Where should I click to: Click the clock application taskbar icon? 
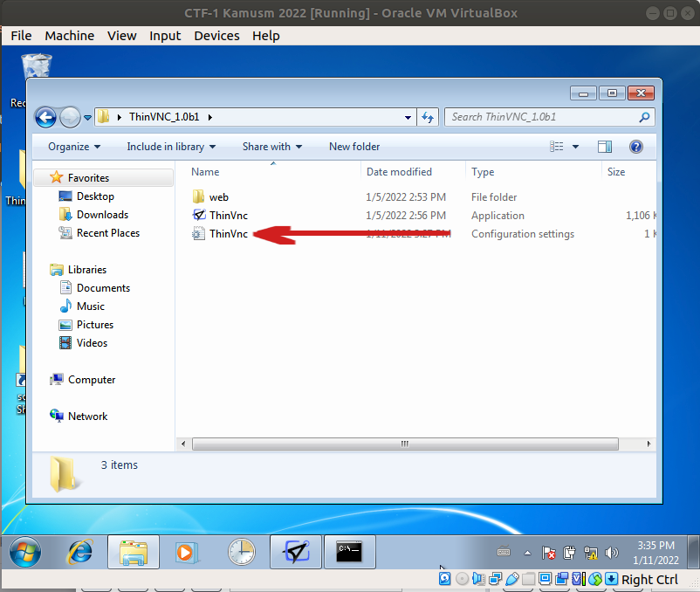(x=241, y=552)
